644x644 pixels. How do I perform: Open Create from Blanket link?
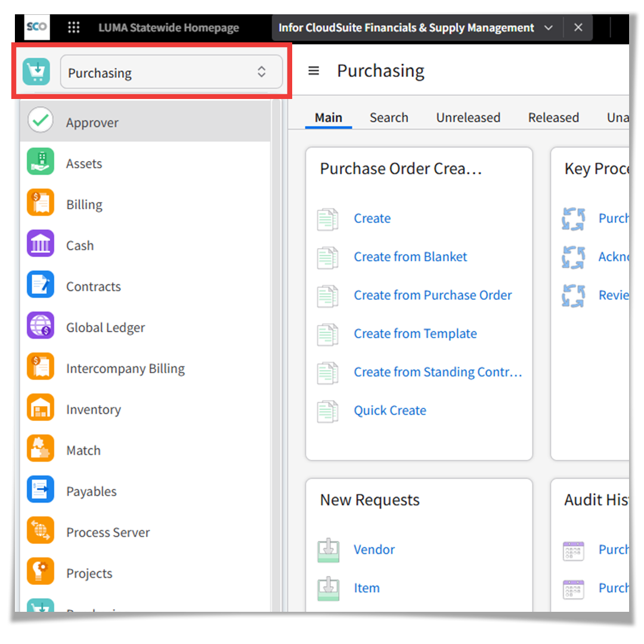pyautogui.click(x=410, y=256)
